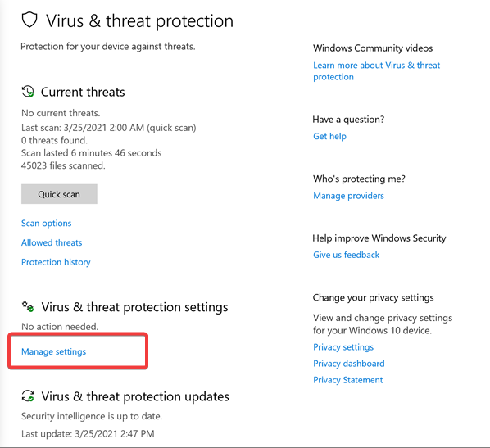Open the Privacy dashboard
Image resolution: width=490 pixels, height=448 pixels.
349,364
